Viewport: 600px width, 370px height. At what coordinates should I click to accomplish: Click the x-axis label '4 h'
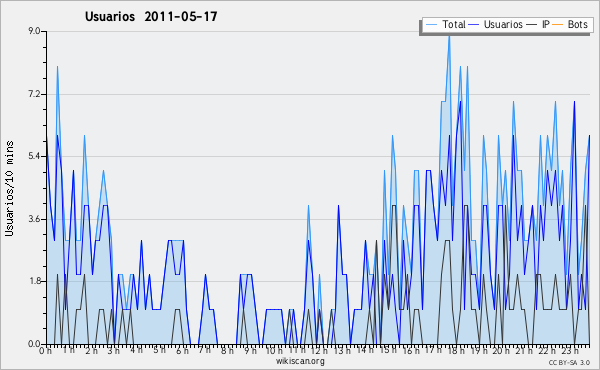(137, 350)
